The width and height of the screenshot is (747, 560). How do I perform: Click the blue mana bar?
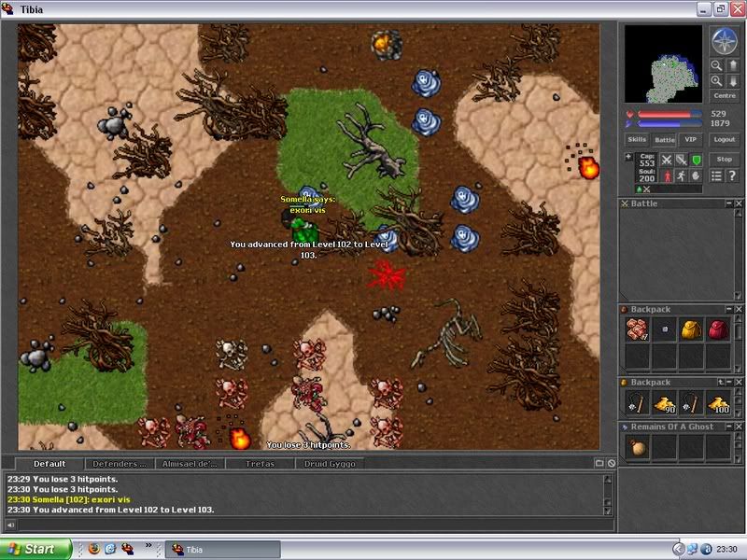(x=669, y=124)
